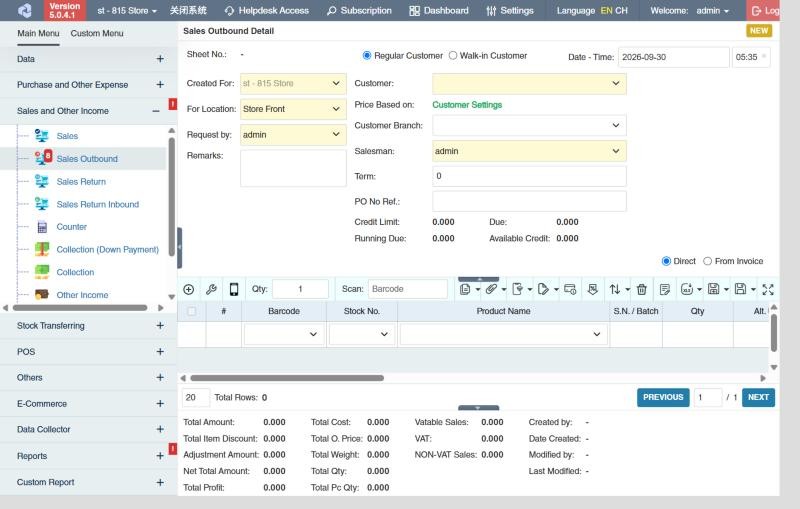800x509 pixels.
Task: Open the Stock No. column dropdown in row
Action: tap(362, 335)
